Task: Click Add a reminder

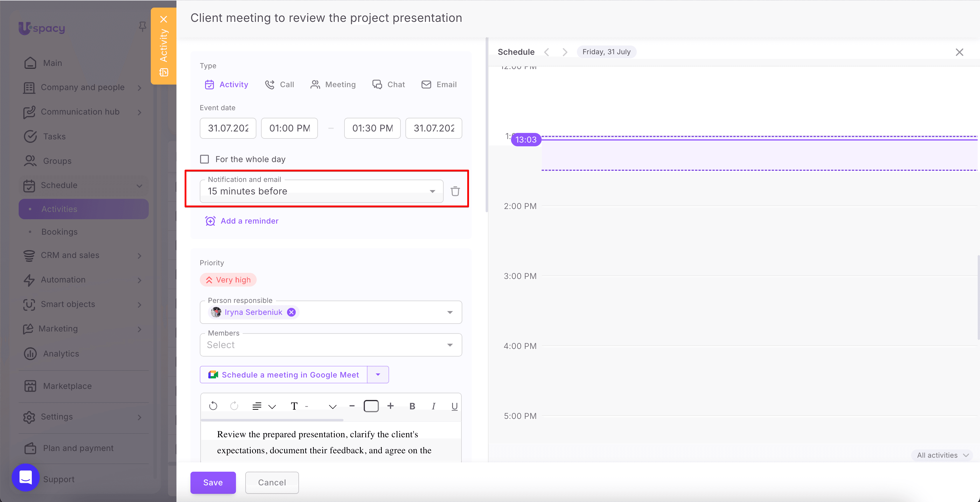Action: pyautogui.click(x=242, y=221)
